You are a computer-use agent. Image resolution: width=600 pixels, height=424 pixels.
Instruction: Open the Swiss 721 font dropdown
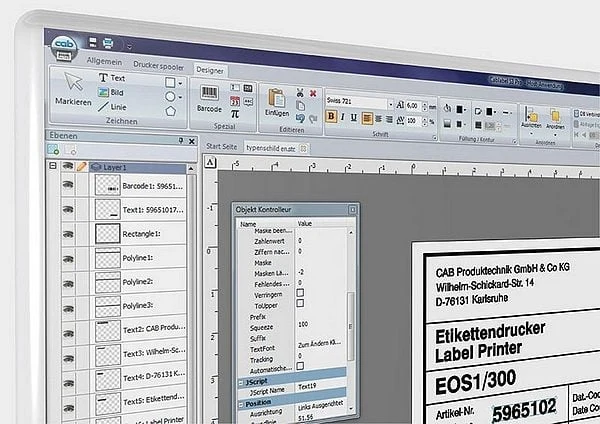click(x=390, y=104)
